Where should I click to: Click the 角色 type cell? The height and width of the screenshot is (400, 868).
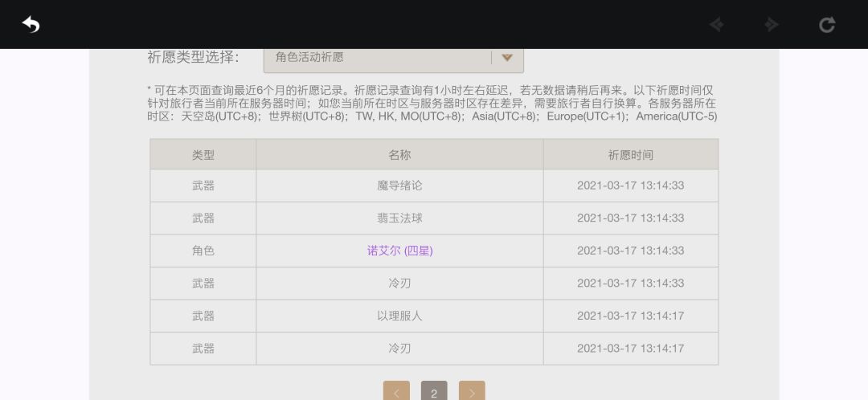203,251
